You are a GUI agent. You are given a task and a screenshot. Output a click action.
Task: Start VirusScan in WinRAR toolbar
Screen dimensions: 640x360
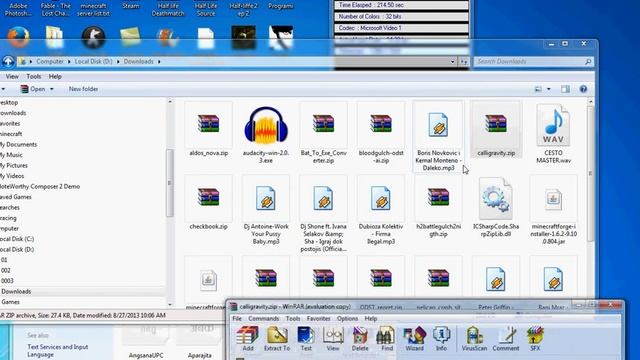click(x=474, y=339)
